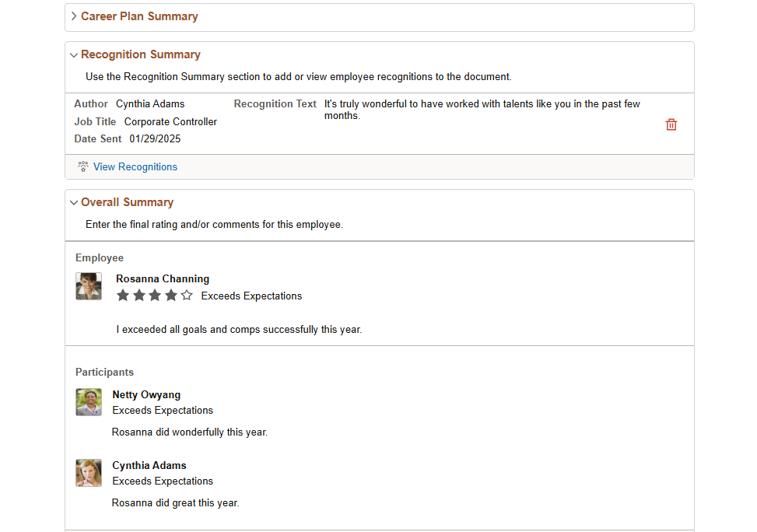Viewport: 757px width, 532px height.
Task: Click the Rosanna Channing employee name
Action: 163,278
